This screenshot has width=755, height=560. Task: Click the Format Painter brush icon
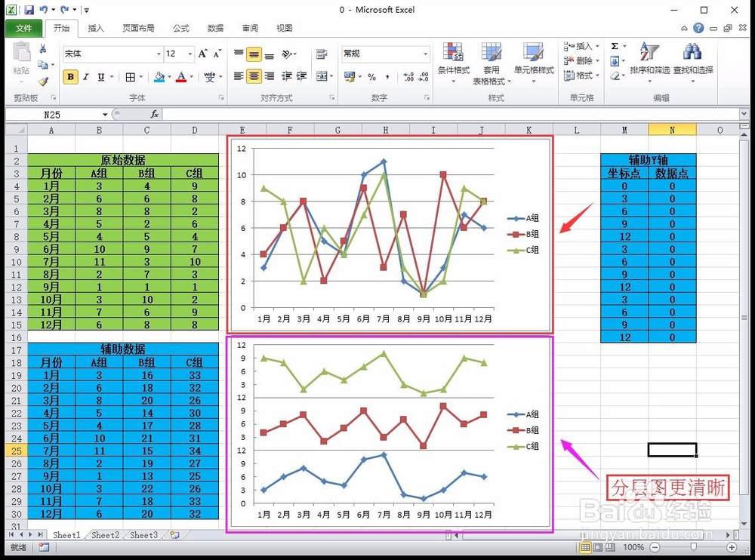(x=43, y=82)
